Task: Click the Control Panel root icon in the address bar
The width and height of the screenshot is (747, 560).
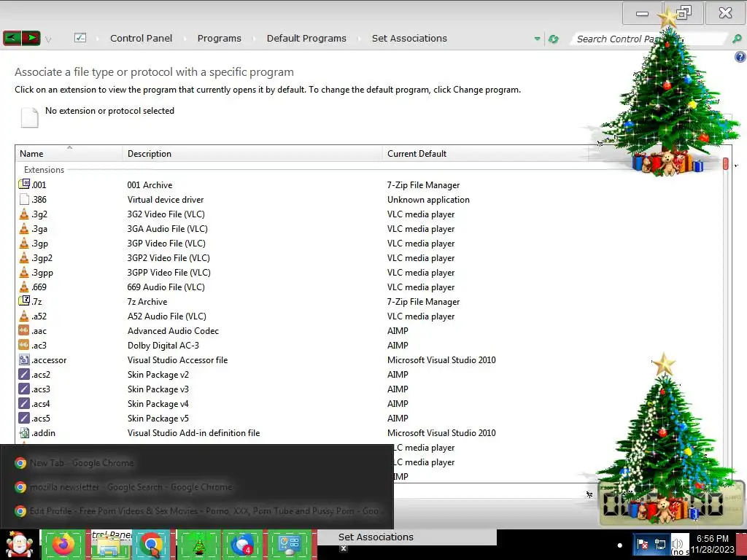Action: click(x=80, y=38)
